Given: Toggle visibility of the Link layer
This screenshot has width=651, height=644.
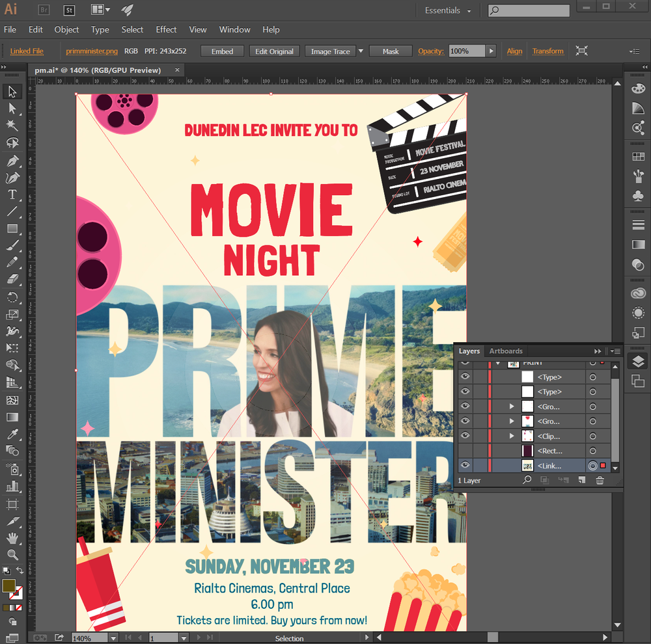Looking at the screenshot, I should click(x=465, y=465).
